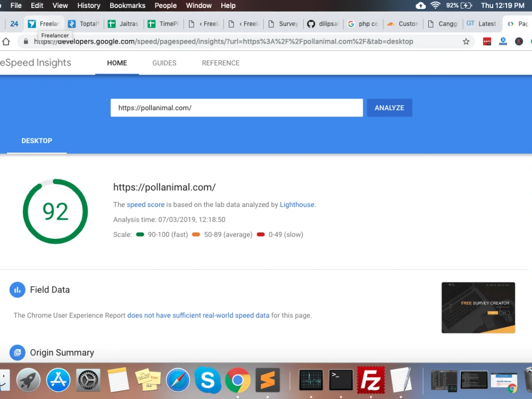Switch to the dilipsal GitHub tab
The height and width of the screenshot is (399, 532).
[x=323, y=24]
